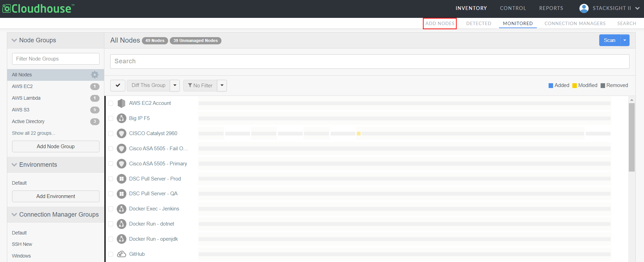Open the No Filter dropdown arrow
The width and height of the screenshot is (644, 262).
(222, 85)
